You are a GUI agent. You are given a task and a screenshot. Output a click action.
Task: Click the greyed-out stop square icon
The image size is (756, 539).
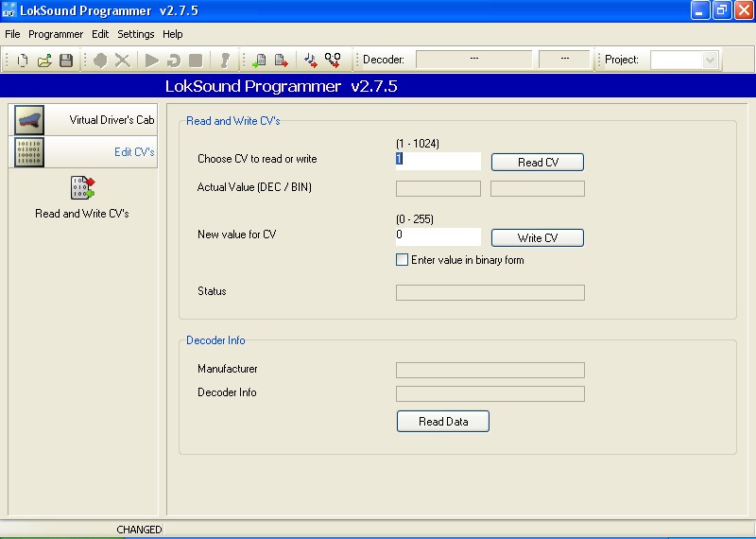(x=196, y=61)
